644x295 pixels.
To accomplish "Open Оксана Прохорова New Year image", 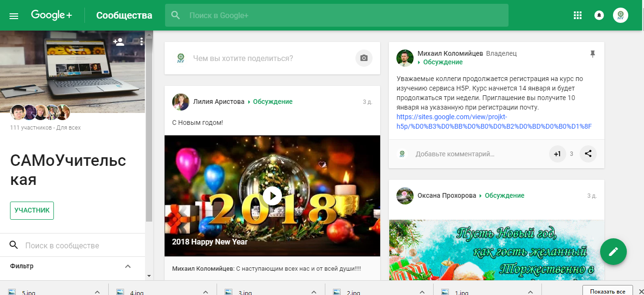I will click(x=497, y=250).
